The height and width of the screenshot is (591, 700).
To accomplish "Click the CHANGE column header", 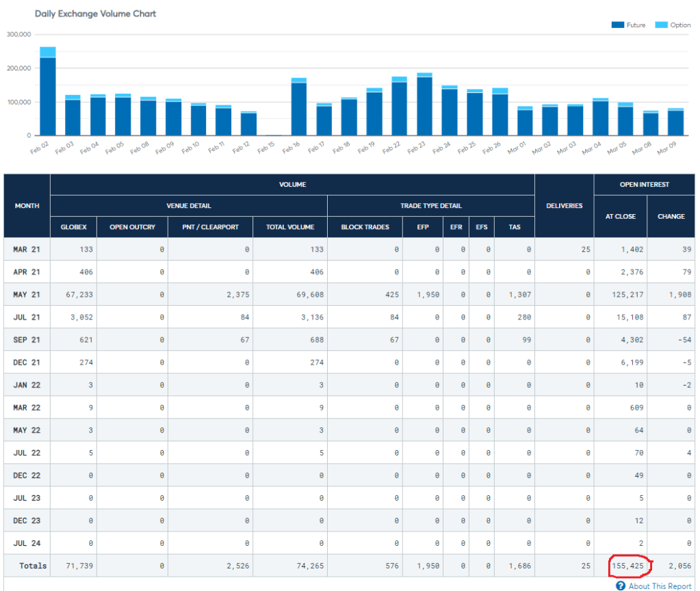I will click(671, 216).
